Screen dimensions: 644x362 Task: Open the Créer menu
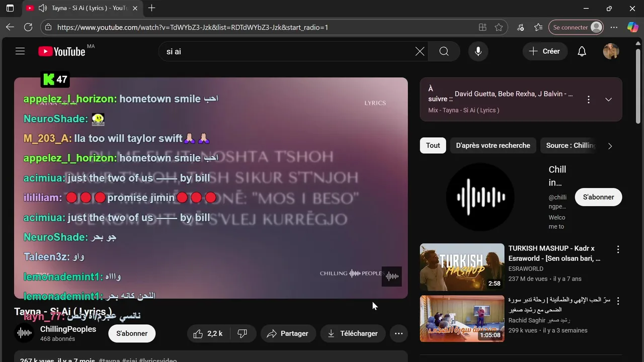[545, 51]
